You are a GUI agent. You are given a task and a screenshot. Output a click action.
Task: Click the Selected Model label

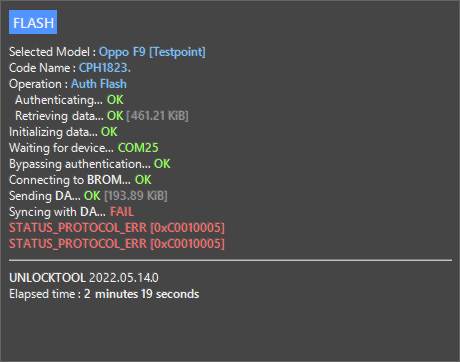pos(49,52)
